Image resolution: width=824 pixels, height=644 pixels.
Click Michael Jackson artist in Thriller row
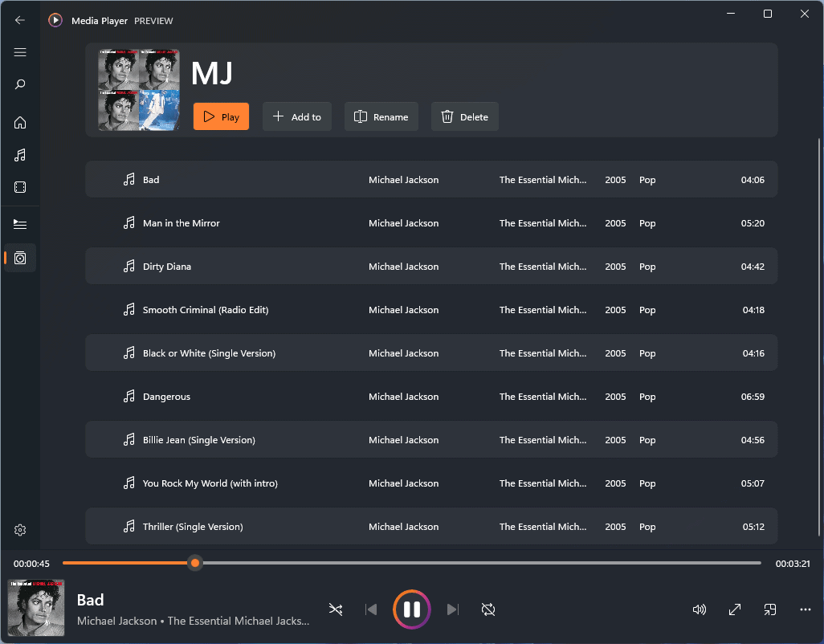pyautogui.click(x=404, y=526)
